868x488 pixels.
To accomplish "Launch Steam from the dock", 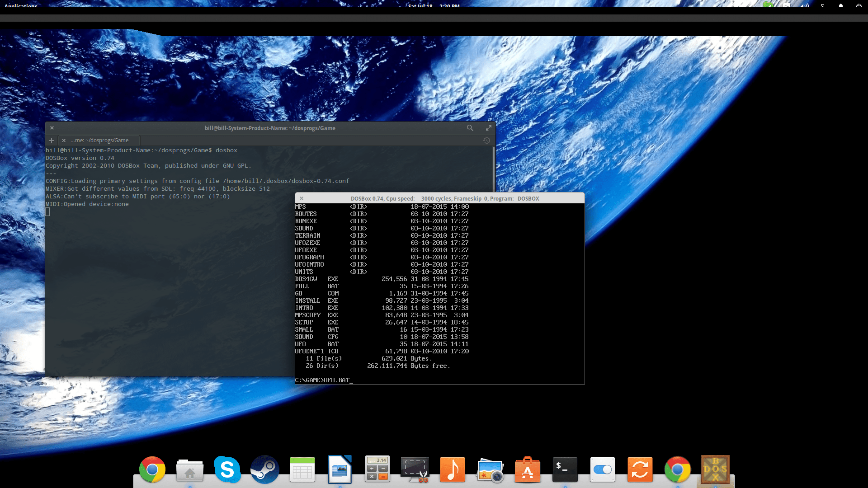I will click(x=264, y=469).
